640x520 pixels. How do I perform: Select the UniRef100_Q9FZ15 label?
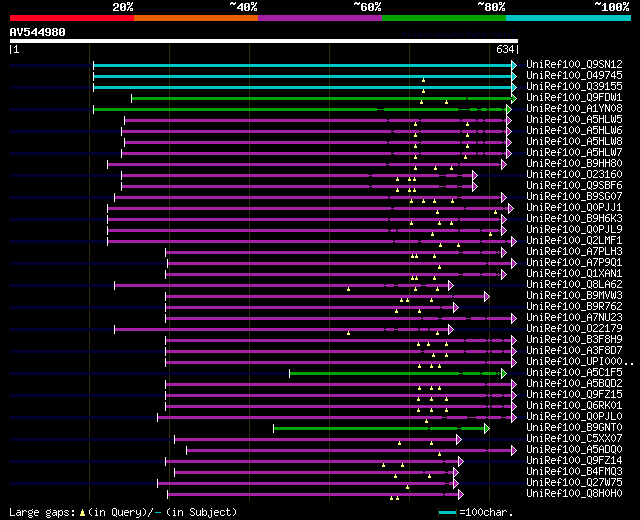(574, 395)
